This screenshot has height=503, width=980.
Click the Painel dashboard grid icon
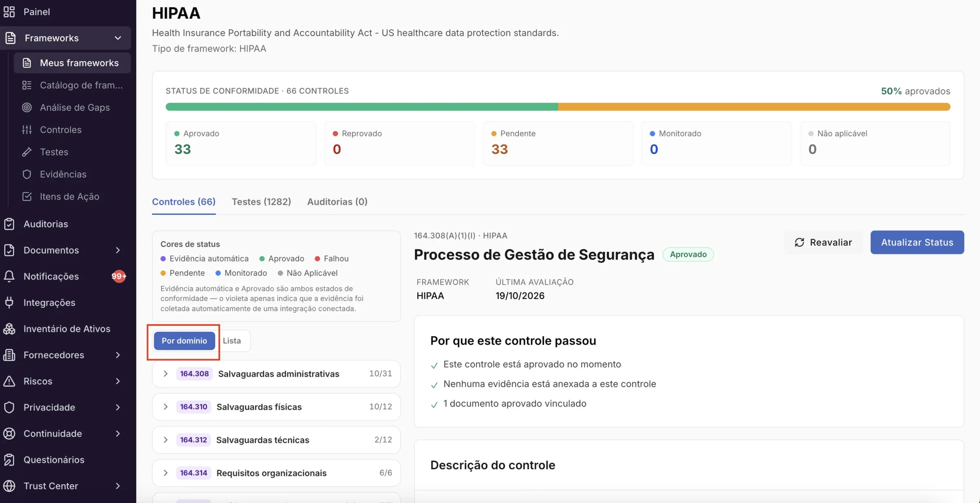[x=9, y=12]
